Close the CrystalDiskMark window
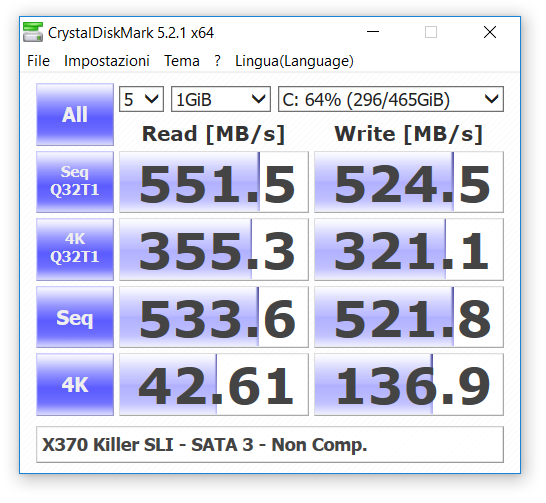 coord(490,32)
